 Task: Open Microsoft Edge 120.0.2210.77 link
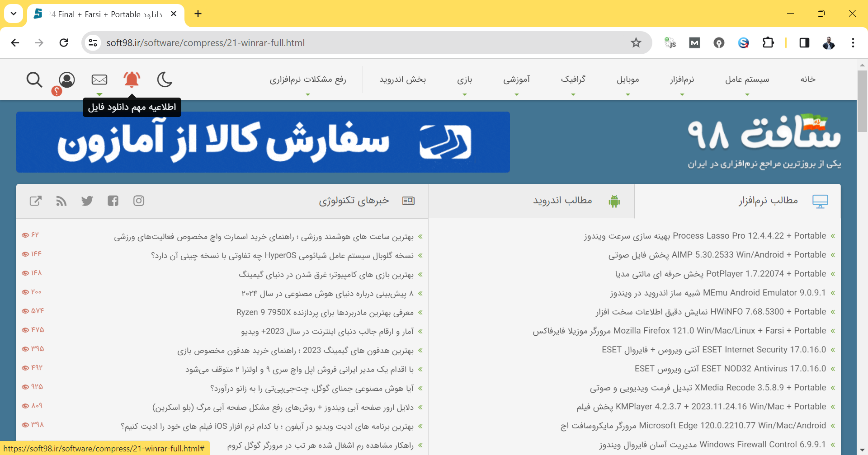(x=693, y=426)
